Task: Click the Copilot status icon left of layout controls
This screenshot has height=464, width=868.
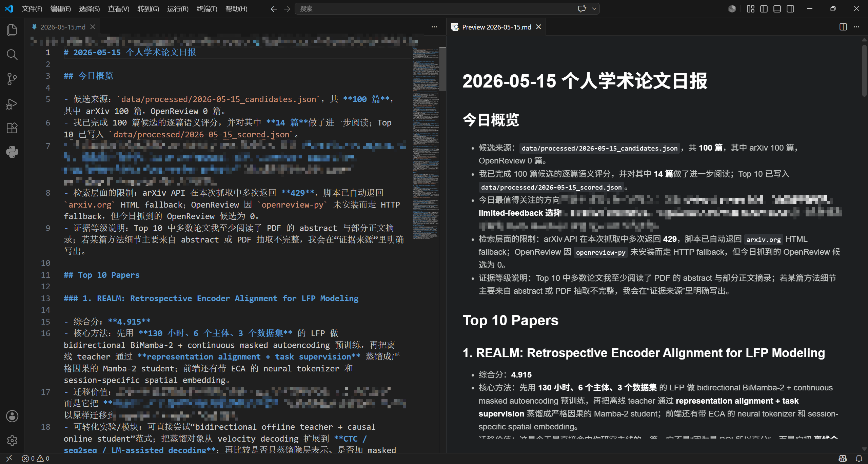Action: [732, 9]
